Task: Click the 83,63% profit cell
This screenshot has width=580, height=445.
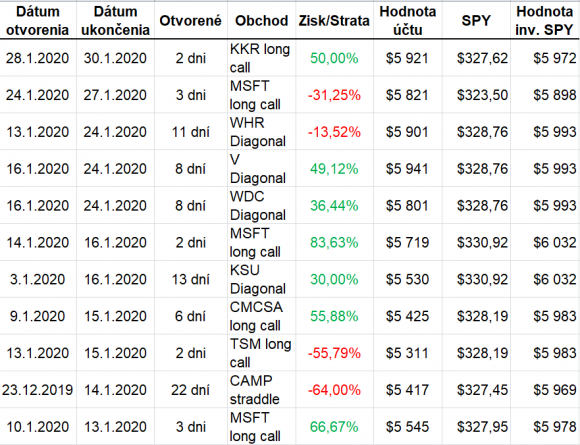Action: [334, 242]
